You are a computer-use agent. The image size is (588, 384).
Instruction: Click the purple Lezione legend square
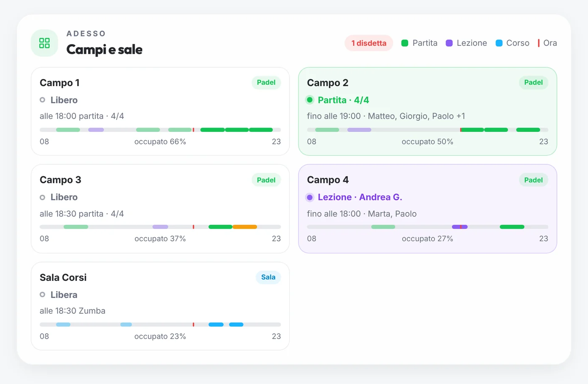(449, 43)
